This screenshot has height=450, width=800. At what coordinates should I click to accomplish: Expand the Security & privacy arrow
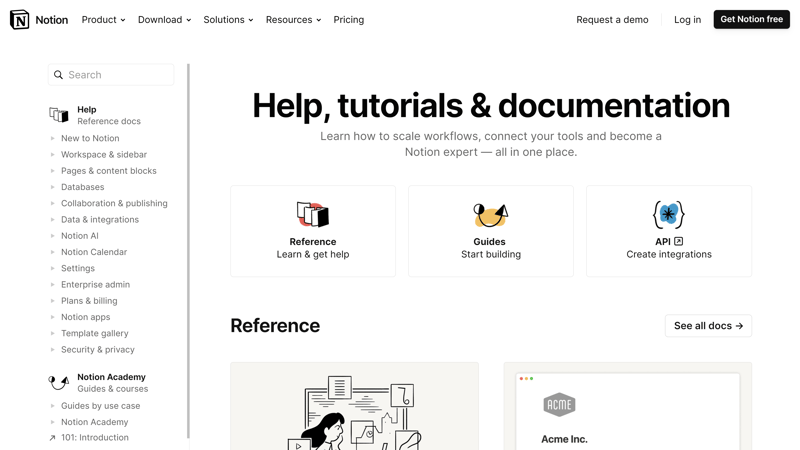tap(52, 350)
